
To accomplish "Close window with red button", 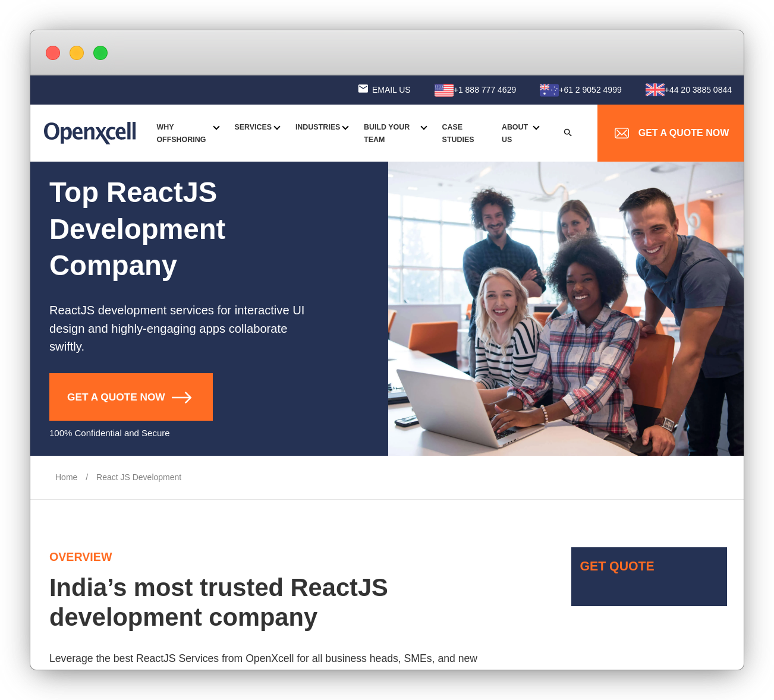I will [53, 53].
